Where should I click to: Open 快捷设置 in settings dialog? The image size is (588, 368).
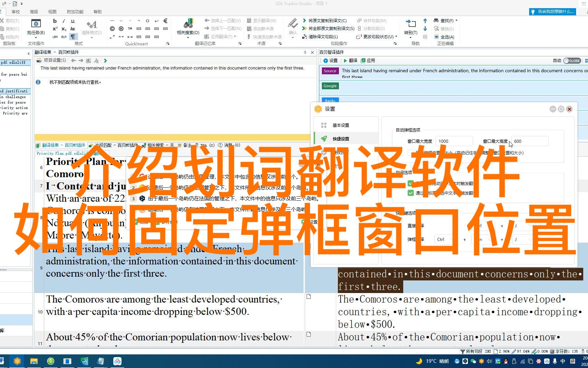(x=346, y=139)
